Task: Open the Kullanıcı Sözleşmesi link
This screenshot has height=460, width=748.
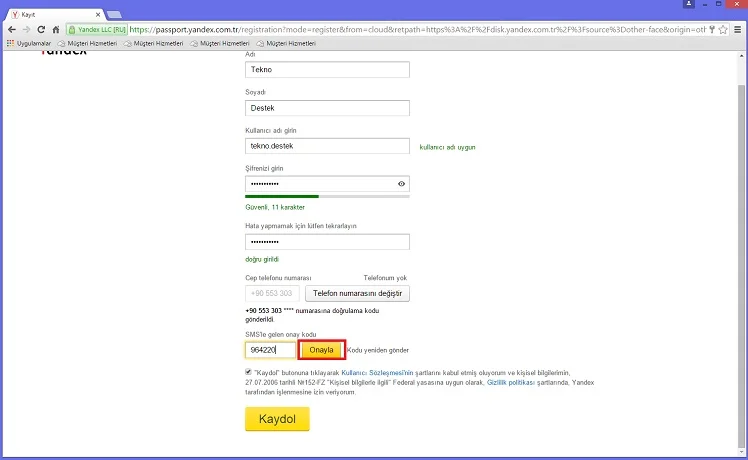Action: 378,372
